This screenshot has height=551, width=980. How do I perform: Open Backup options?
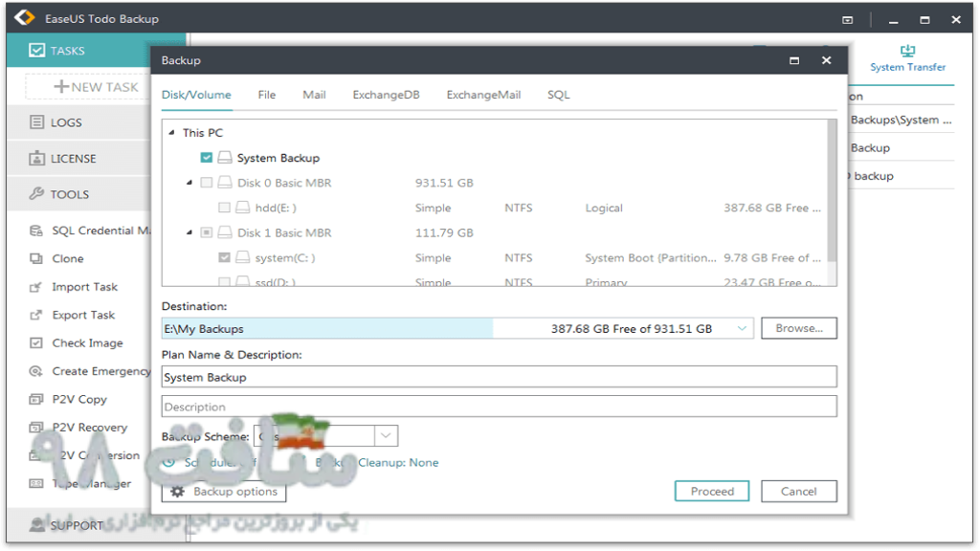[x=224, y=492]
